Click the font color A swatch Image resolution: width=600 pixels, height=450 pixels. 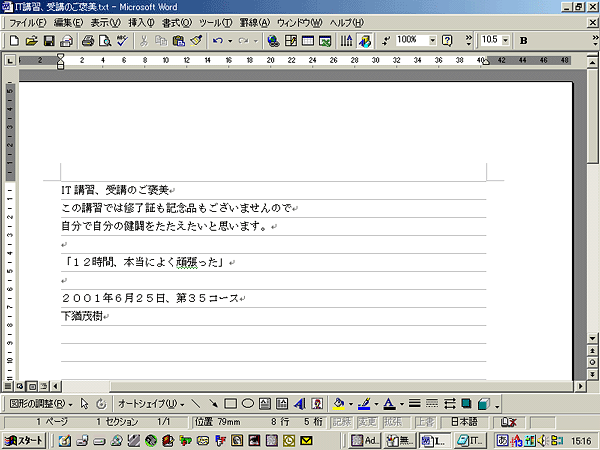(387, 404)
